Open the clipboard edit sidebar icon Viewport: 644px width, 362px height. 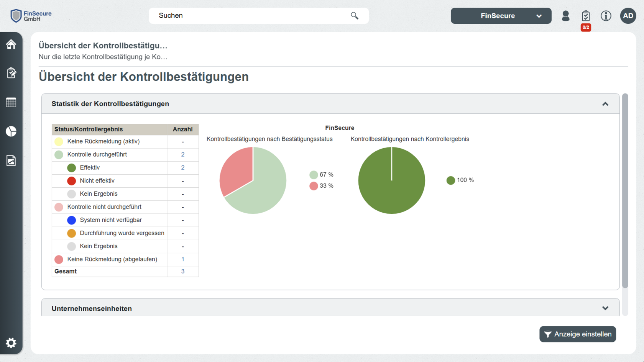point(11,73)
